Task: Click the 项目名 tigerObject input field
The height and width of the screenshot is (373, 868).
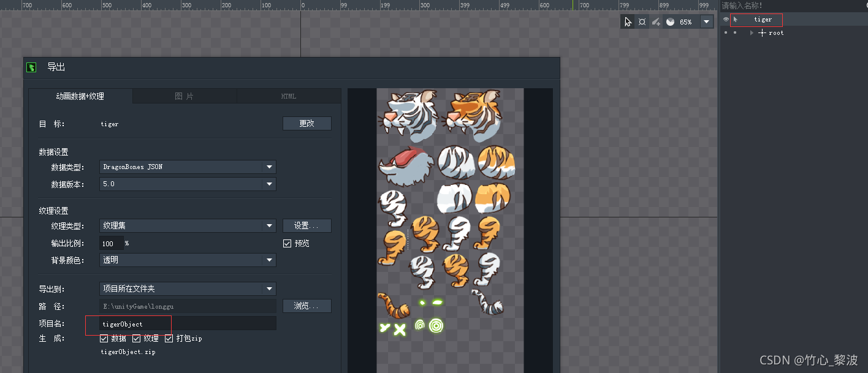Action: pos(188,323)
